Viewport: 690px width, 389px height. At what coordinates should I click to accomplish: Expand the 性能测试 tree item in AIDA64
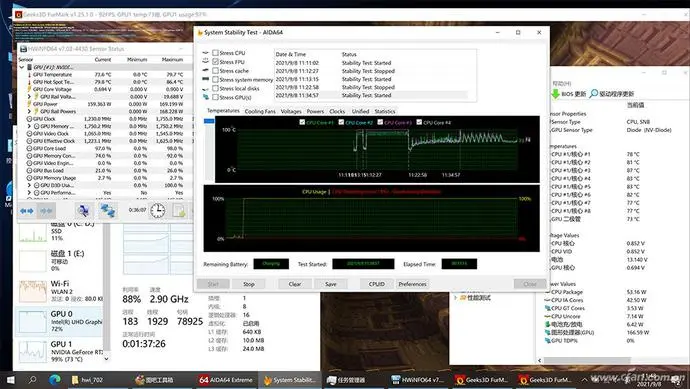[x=455, y=298]
